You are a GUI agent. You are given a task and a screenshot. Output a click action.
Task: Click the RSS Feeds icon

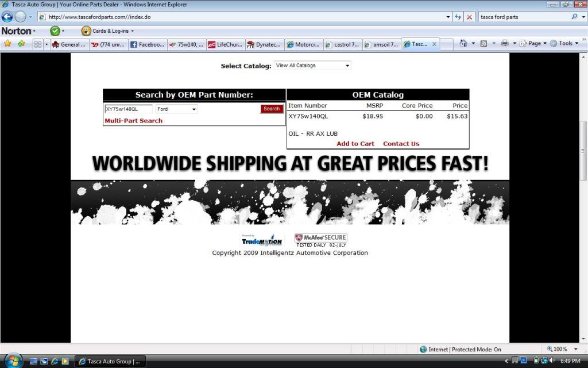[x=483, y=43]
